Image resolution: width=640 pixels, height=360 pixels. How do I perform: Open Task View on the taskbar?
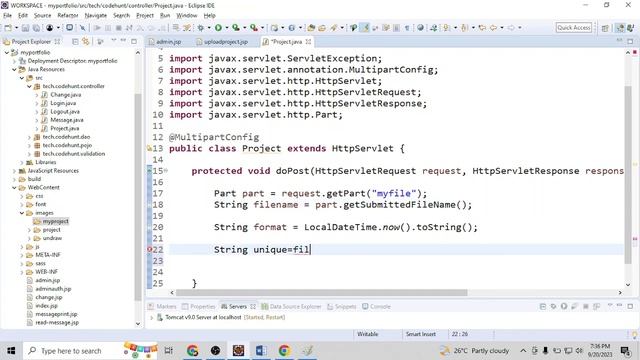click(168, 351)
